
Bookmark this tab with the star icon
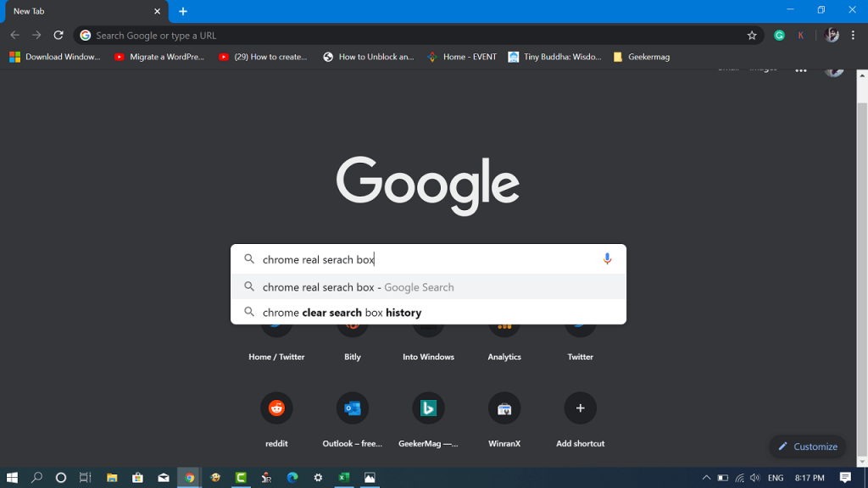[752, 36]
